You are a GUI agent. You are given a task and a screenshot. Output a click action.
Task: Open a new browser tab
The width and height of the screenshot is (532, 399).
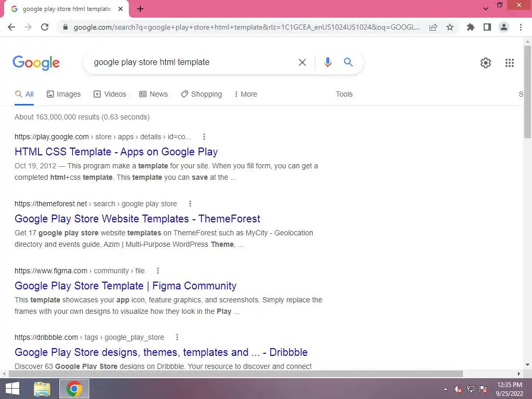click(140, 9)
